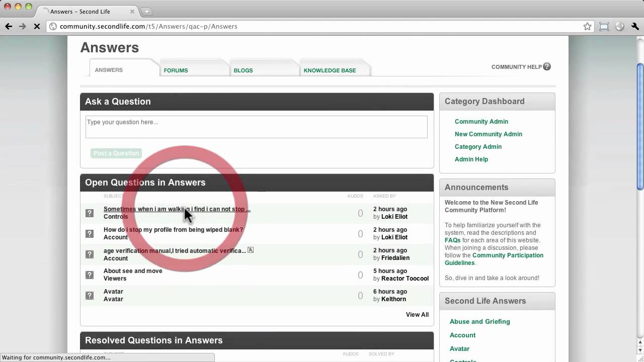Image resolution: width=644 pixels, height=362 pixels.
Task: Click the globe toolbar icon
Action: (619, 27)
